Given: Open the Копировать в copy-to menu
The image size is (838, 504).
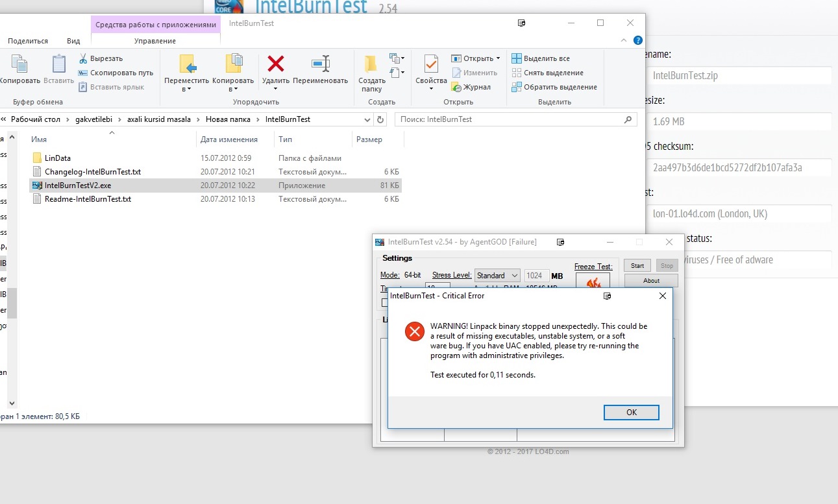Looking at the screenshot, I should (233, 72).
